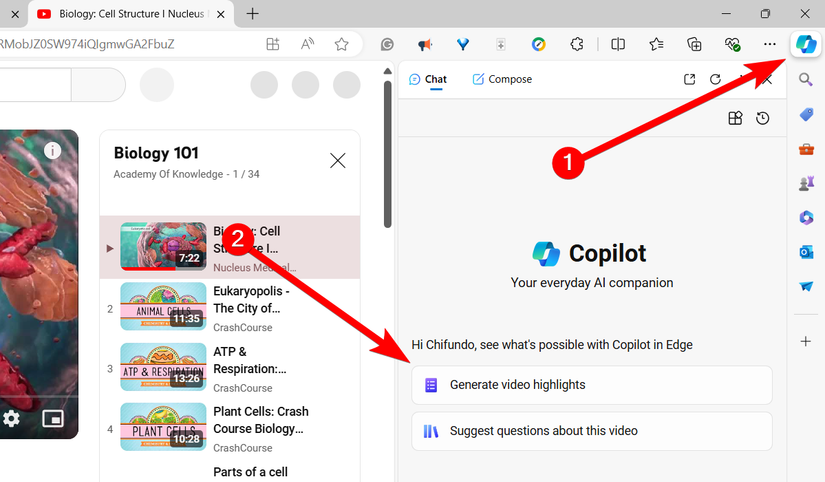Click Generate video highlights
The image size is (825, 482).
(591, 385)
